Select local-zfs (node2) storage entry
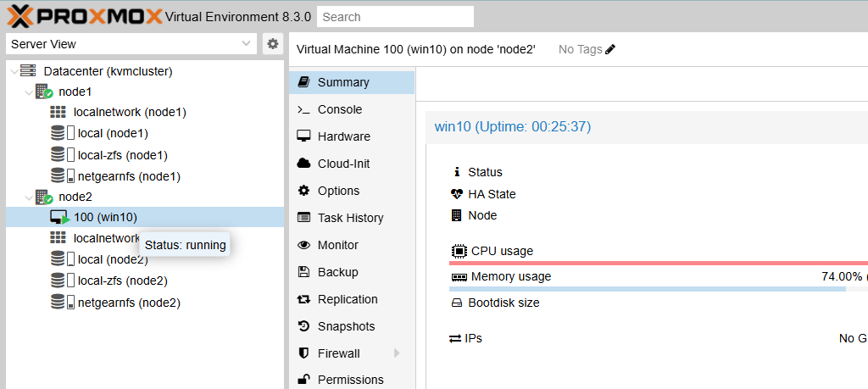The width and height of the screenshot is (868, 389). click(122, 281)
